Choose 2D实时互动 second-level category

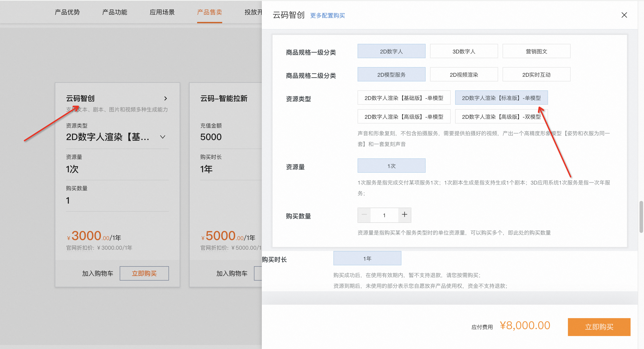(536, 74)
